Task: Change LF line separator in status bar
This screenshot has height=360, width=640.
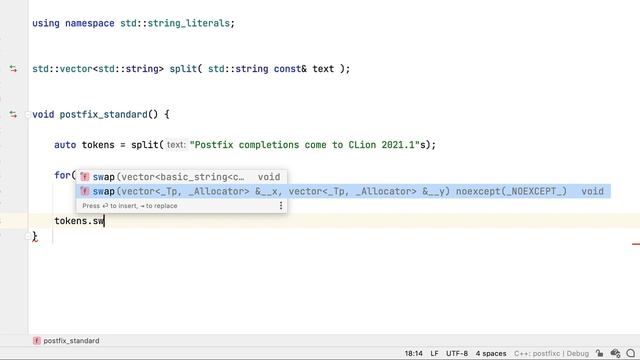Action: tap(434, 353)
